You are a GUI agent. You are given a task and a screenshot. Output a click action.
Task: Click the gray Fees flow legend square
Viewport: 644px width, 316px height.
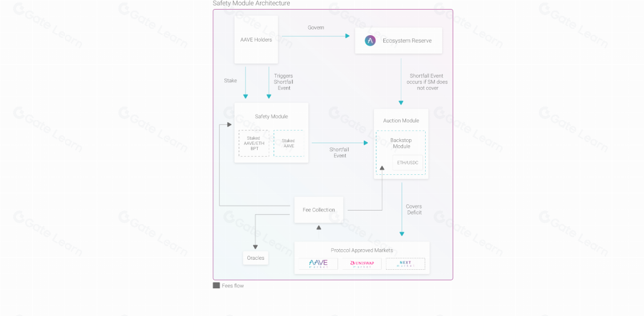point(216,285)
